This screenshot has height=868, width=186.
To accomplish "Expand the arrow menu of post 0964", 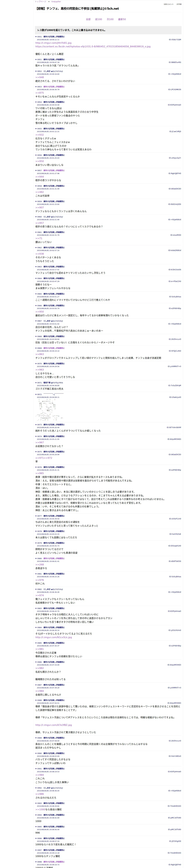I will 36,278.
